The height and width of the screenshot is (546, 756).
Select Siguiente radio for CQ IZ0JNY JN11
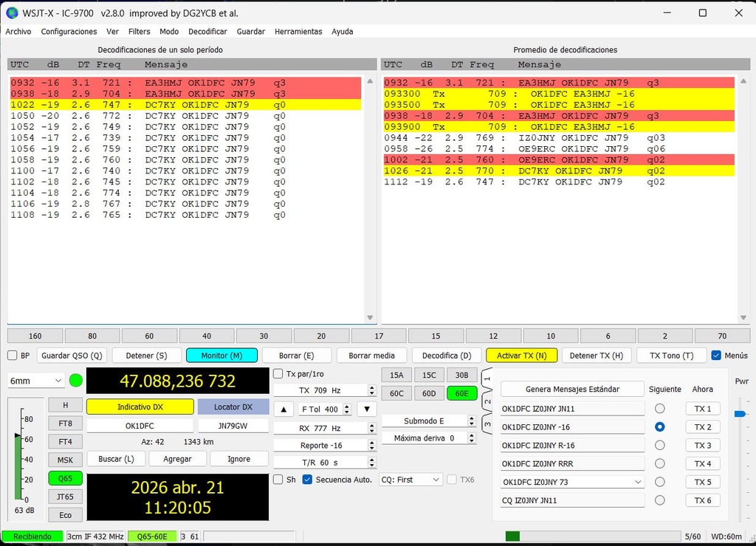(x=659, y=500)
